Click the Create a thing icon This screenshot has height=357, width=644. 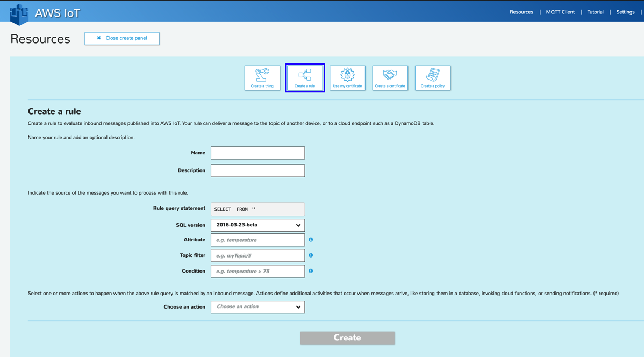(x=262, y=78)
